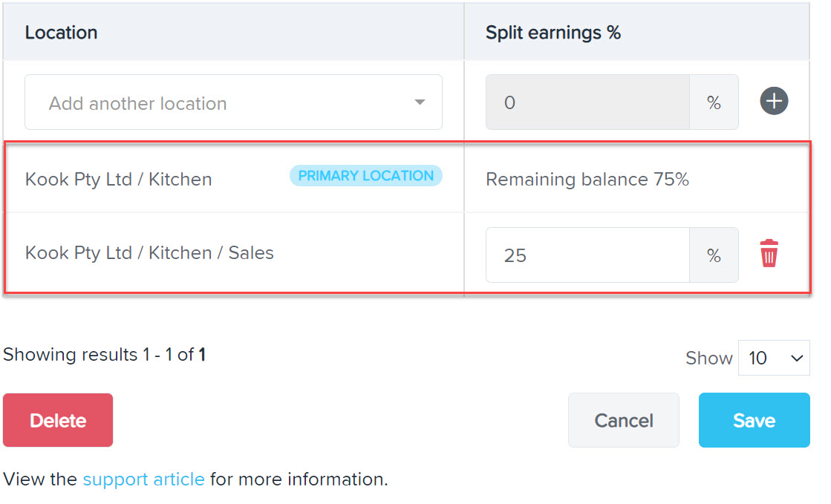The height and width of the screenshot is (504, 831).
Task: Click the plus icon to add location
Action: point(774,101)
